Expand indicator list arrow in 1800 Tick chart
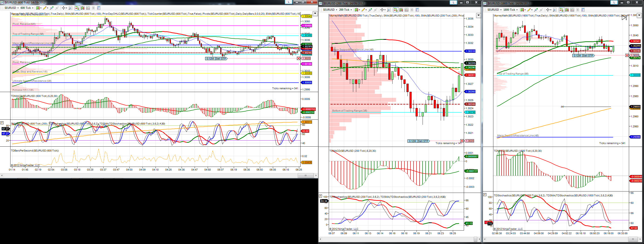This screenshot has height=244, width=644. coord(639,16)
